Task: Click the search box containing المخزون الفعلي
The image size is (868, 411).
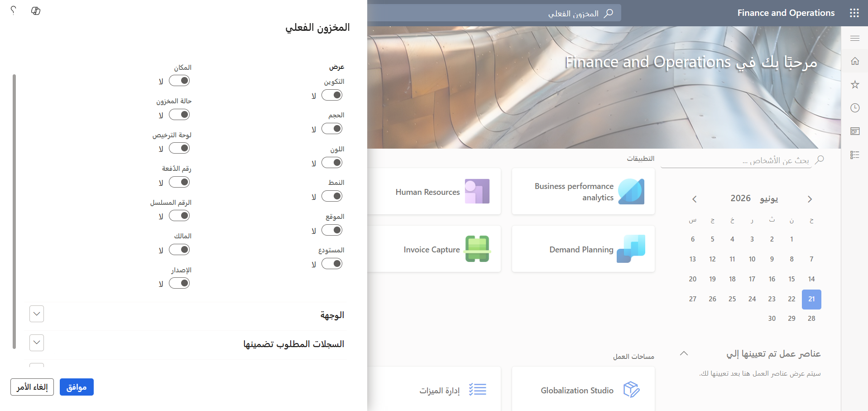Action: (x=494, y=13)
